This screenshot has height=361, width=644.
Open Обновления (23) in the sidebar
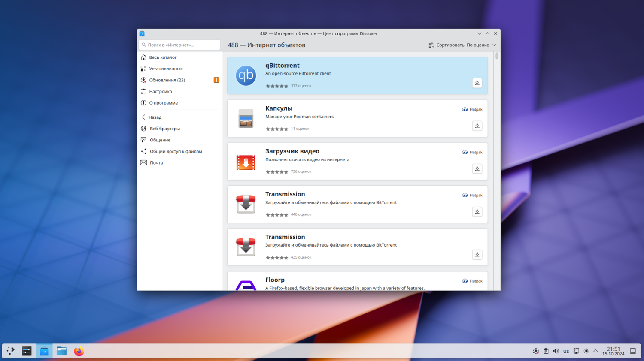179,80
